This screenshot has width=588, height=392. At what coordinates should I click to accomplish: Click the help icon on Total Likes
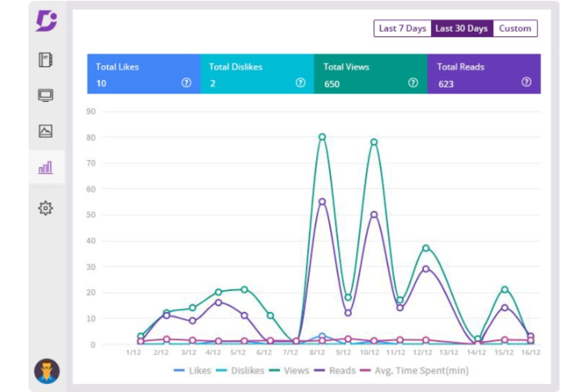pos(186,83)
